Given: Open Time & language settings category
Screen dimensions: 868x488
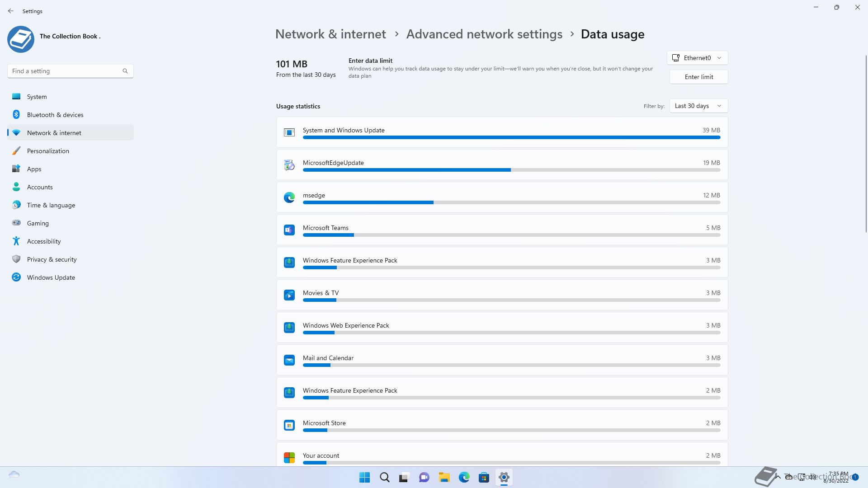Looking at the screenshot, I should coord(71,205).
